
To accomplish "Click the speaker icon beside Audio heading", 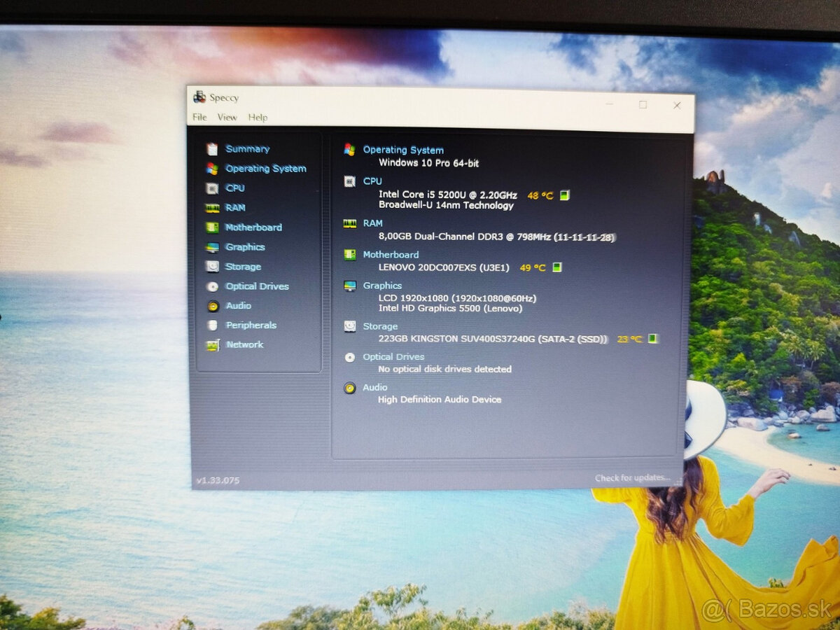I will click(x=350, y=388).
